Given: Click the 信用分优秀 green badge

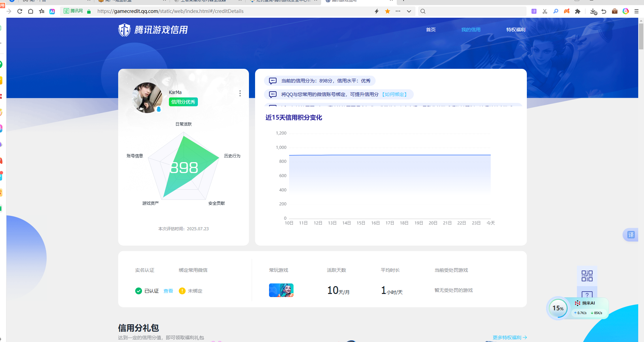Looking at the screenshot, I should point(183,102).
